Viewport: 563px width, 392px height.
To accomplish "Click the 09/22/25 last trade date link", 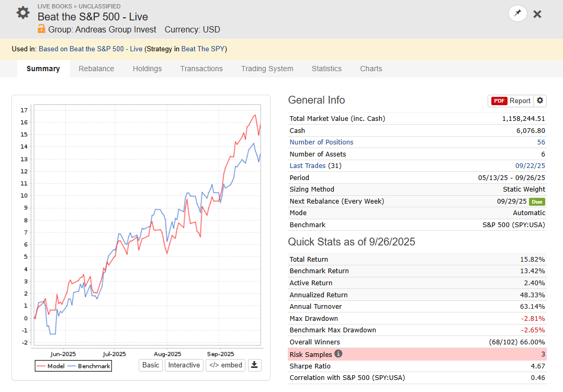I will pyautogui.click(x=530, y=165).
